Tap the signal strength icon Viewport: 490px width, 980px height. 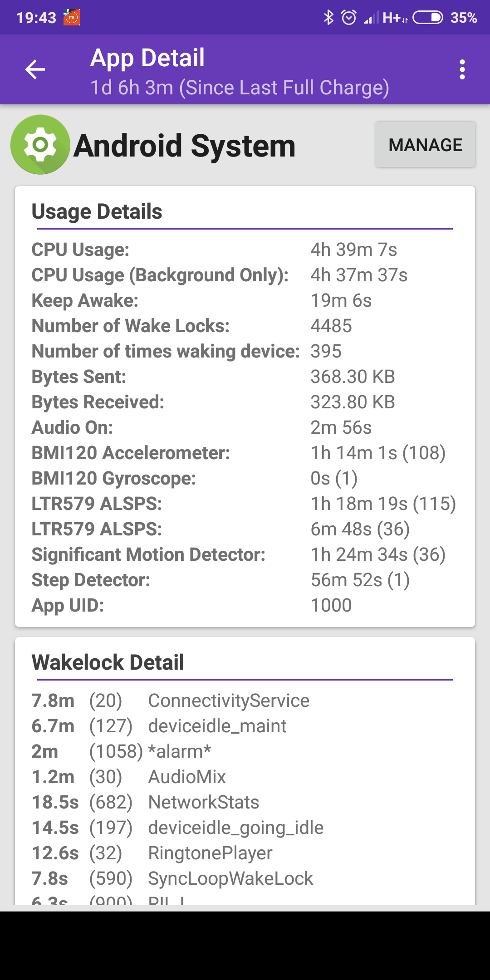[371, 18]
